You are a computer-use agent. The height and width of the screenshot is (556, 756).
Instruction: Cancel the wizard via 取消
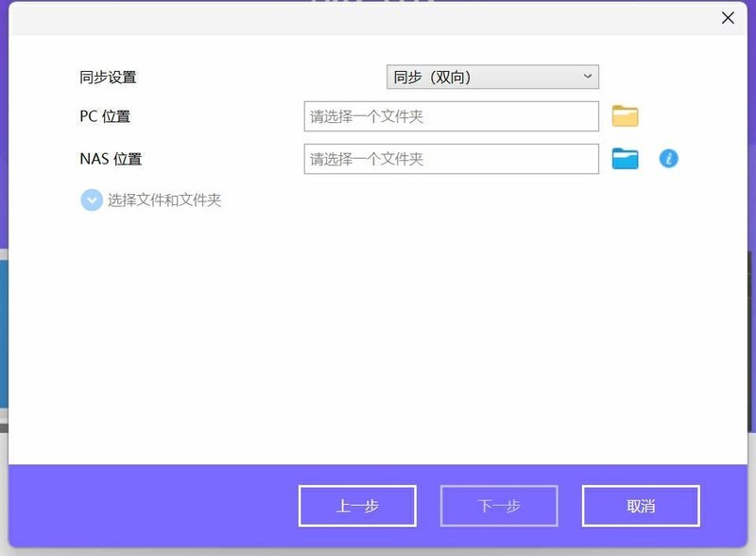point(641,505)
